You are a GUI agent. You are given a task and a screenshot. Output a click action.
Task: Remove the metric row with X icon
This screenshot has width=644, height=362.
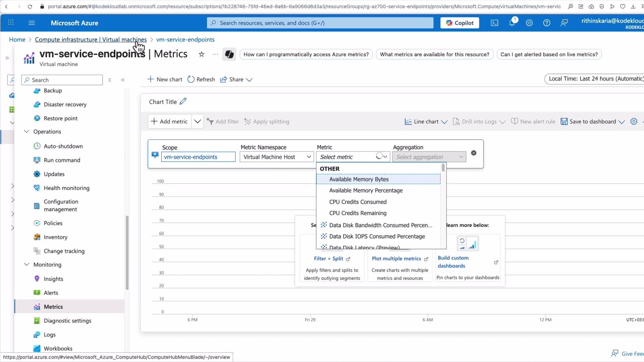pos(474,153)
